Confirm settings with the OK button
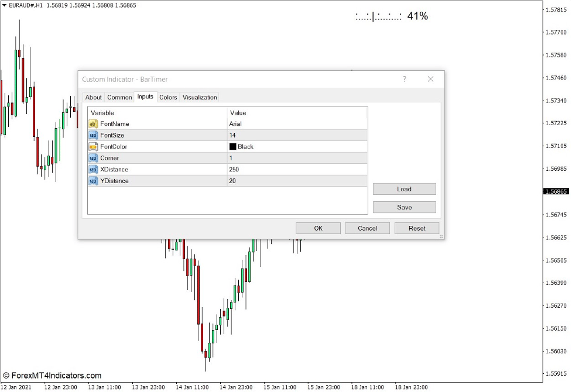The width and height of the screenshot is (572, 392). coord(318,228)
